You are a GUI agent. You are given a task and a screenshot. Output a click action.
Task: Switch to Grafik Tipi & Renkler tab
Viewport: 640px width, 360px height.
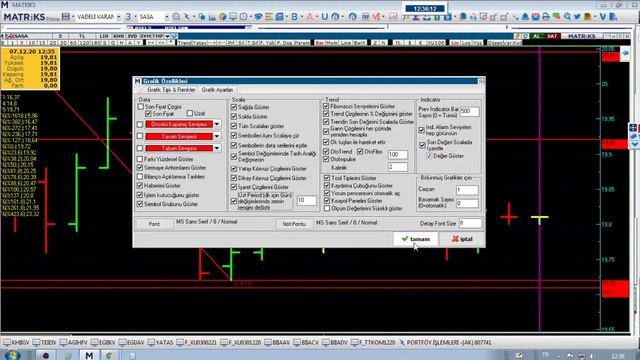171,89
